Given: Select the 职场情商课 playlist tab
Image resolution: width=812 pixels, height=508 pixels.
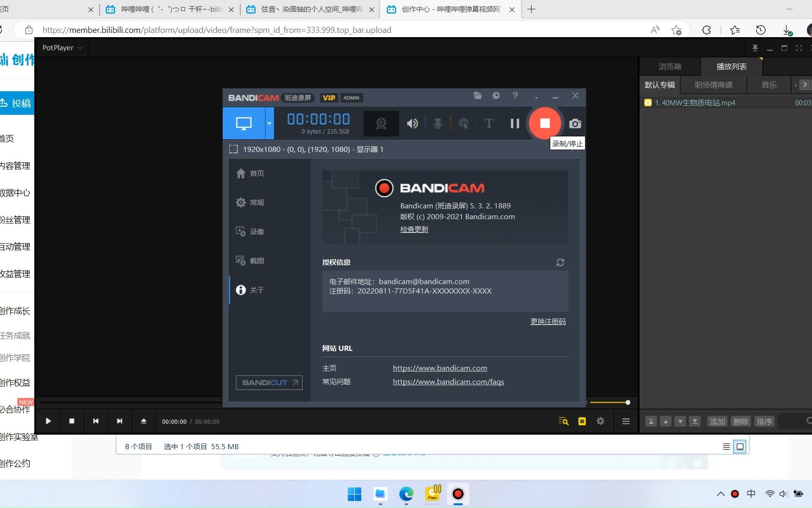Looking at the screenshot, I should [x=714, y=85].
